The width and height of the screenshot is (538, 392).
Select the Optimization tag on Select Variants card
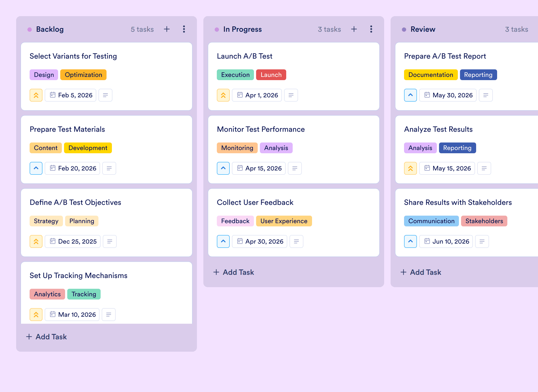click(x=83, y=75)
